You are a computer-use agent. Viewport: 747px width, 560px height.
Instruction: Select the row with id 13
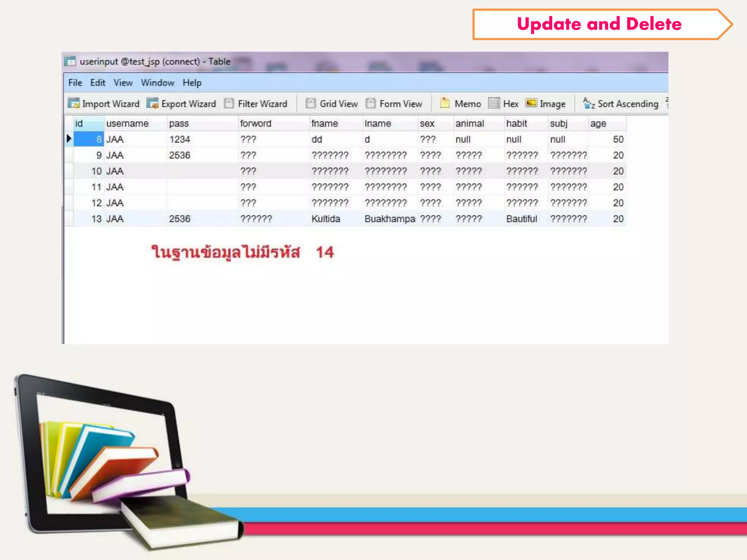tap(97, 219)
